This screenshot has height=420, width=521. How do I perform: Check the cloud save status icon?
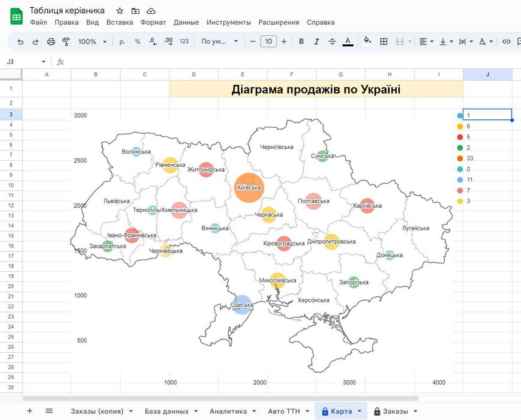pyautogui.click(x=151, y=11)
